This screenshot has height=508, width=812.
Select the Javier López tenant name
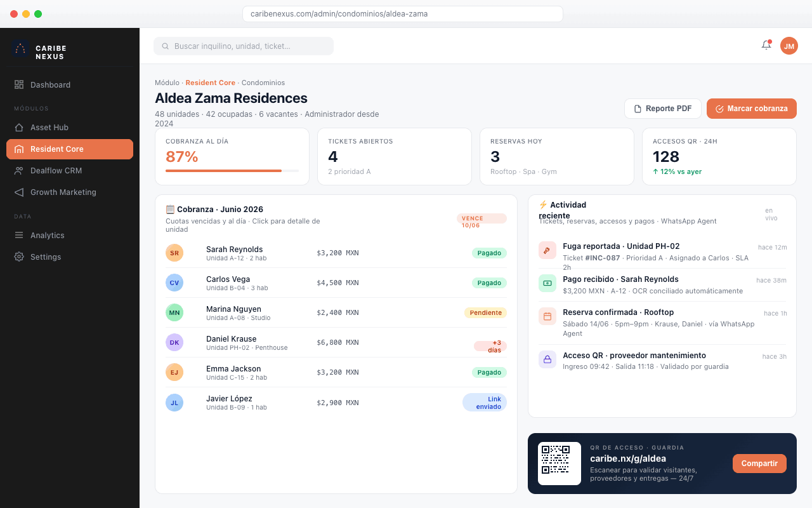(x=229, y=399)
